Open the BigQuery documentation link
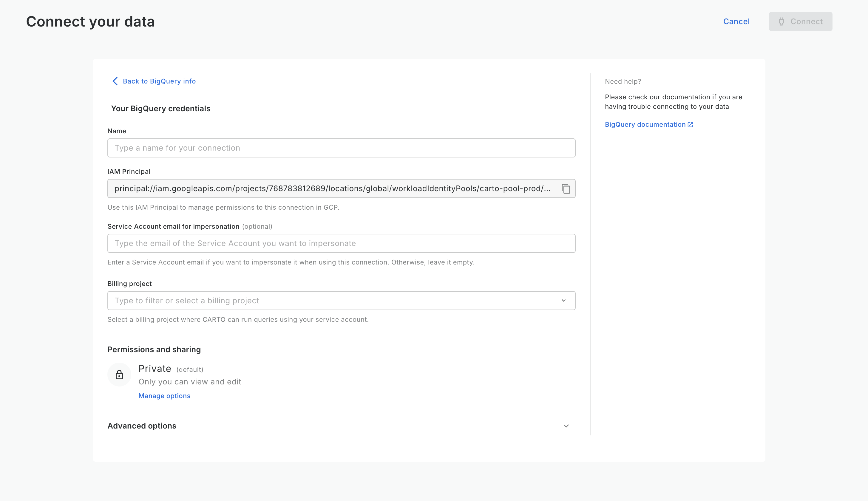Image resolution: width=868 pixels, height=501 pixels. (x=645, y=125)
